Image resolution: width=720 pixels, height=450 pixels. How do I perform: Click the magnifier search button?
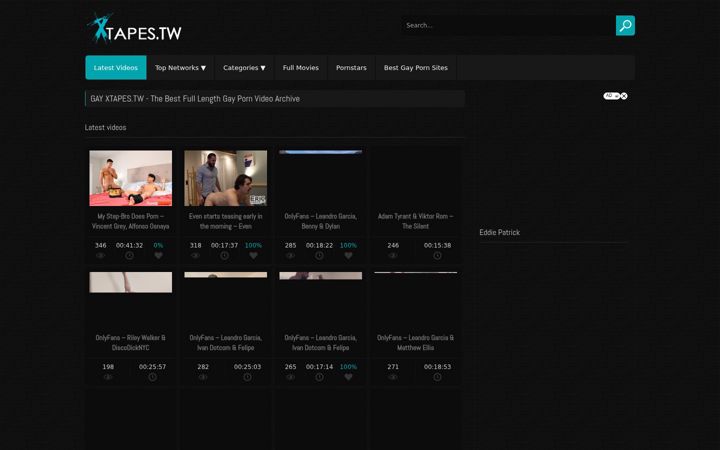[625, 25]
